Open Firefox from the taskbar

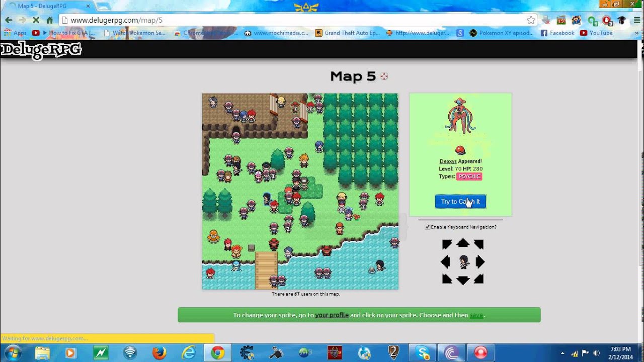(159, 352)
